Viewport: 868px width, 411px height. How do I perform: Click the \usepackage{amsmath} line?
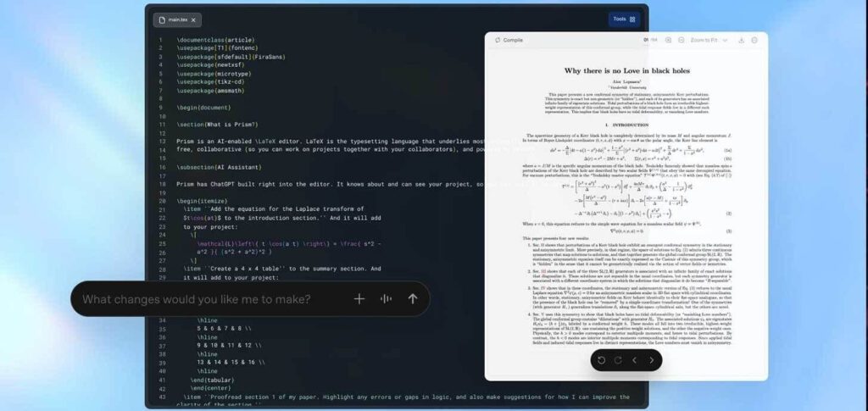210,90
